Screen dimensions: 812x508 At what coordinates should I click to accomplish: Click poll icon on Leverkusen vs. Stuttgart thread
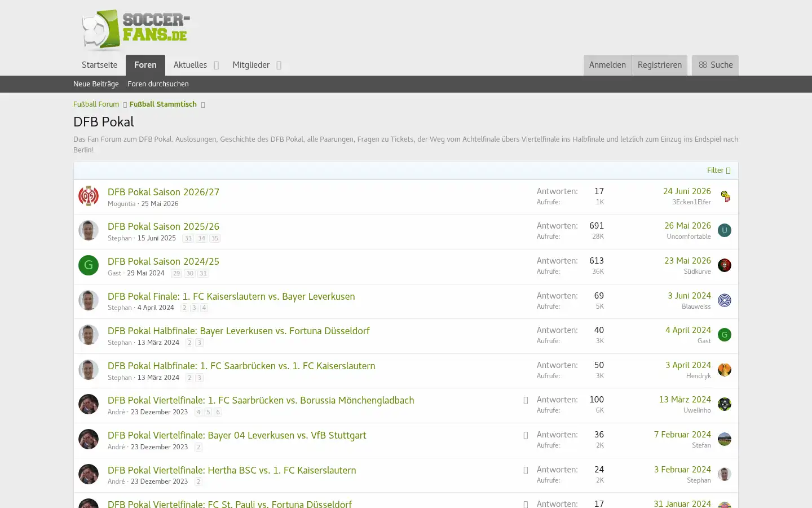click(x=526, y=435)
